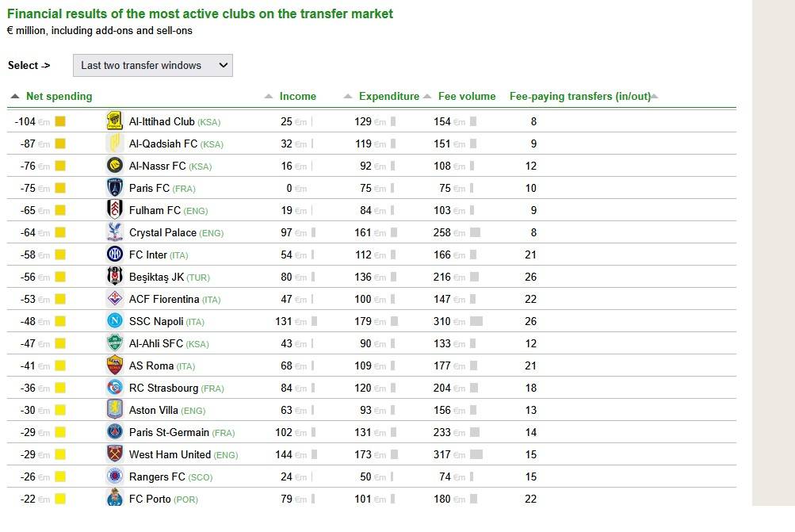Open the Crystal Palace club link
Image resolution: width=795 pixels, height=532 pixels.
point(162,232)
